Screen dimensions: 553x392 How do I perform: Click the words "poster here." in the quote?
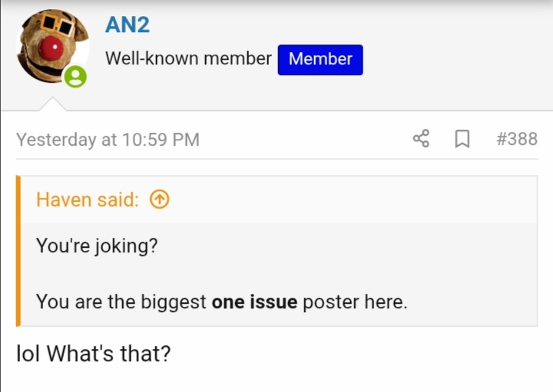(x=355, y=301)
